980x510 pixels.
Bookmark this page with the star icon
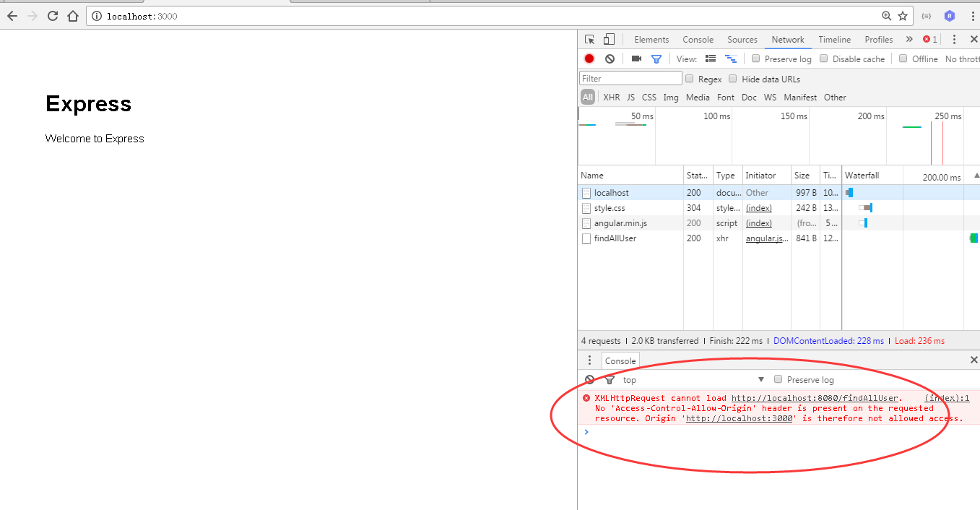pyautogui.click(x=902, y=16)
